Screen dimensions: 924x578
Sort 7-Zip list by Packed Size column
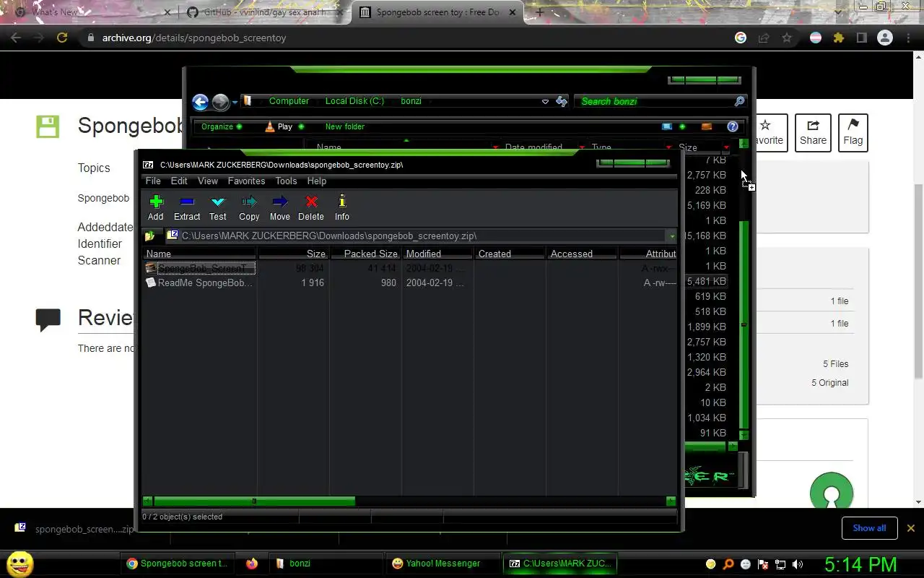(365, 254)
